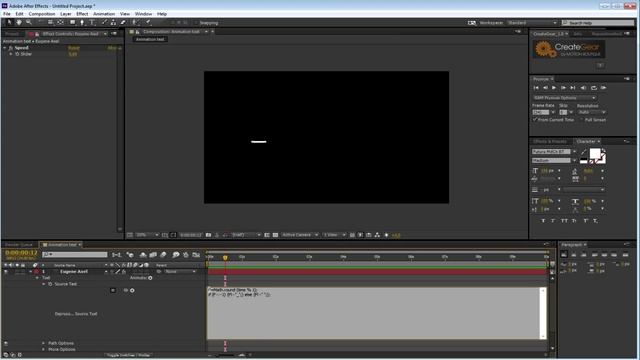Toggle Source Text stopwatch
This screenshot has width=640, height=360.
pyautogui.click(x=50, y=284)
